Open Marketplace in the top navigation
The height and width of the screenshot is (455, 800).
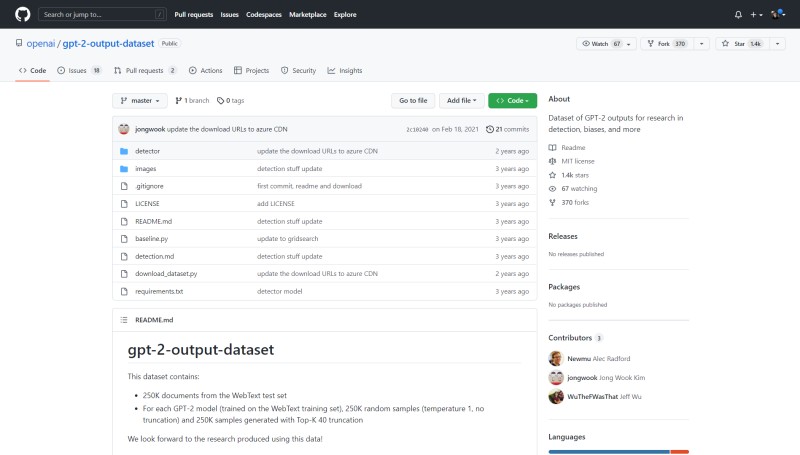(x=308, y=15)
